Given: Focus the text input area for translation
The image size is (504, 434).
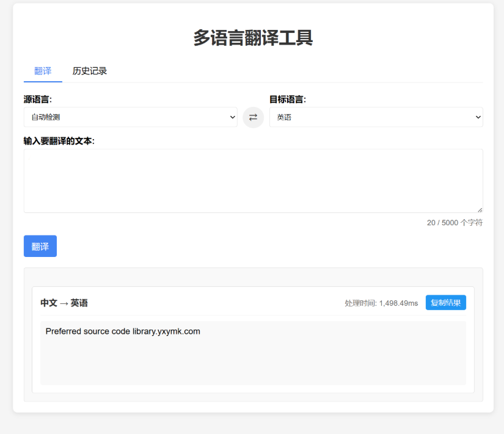Looking at the screenshot, I should click(x=254, y=181).
